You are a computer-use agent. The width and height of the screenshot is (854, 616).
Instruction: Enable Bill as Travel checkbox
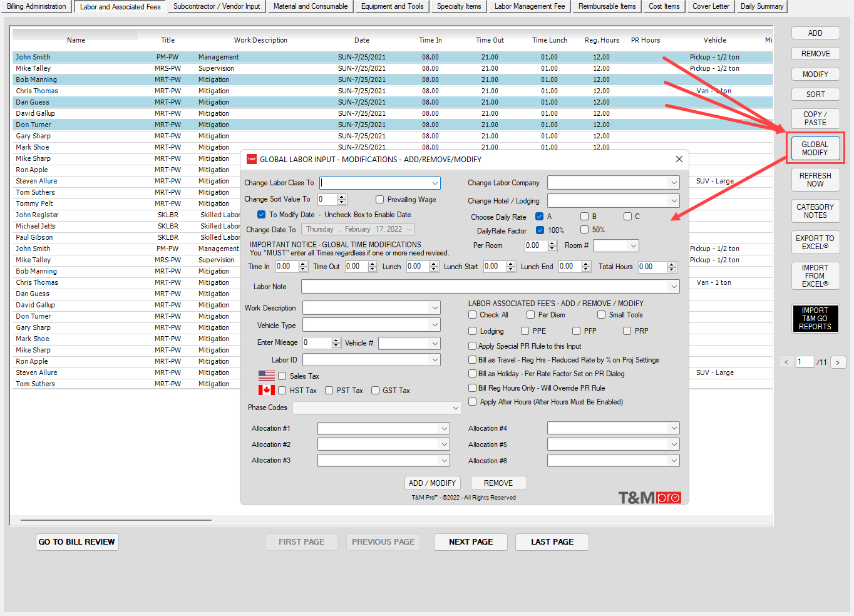coord(473,360)
